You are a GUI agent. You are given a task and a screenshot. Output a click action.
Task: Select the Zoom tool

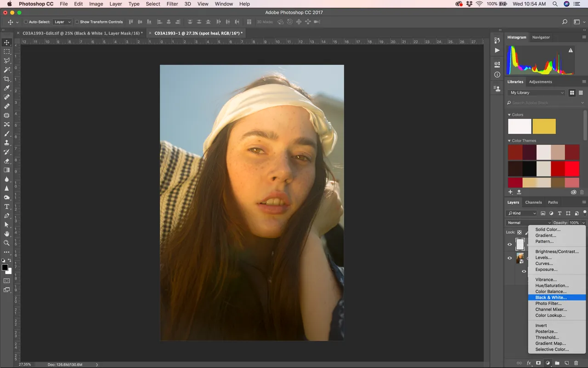7,243
